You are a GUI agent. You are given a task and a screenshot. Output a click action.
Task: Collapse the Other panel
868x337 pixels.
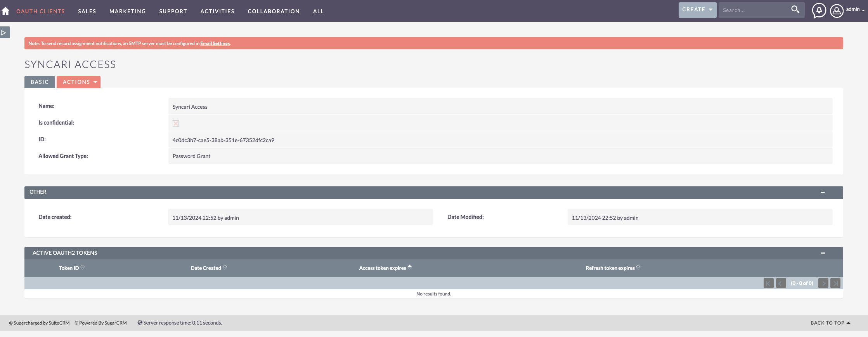823,192
